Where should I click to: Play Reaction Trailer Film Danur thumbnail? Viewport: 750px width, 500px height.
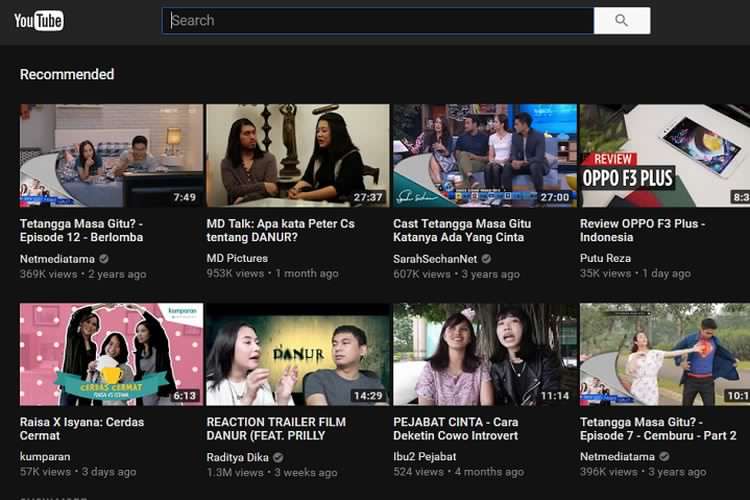point(297,354)
